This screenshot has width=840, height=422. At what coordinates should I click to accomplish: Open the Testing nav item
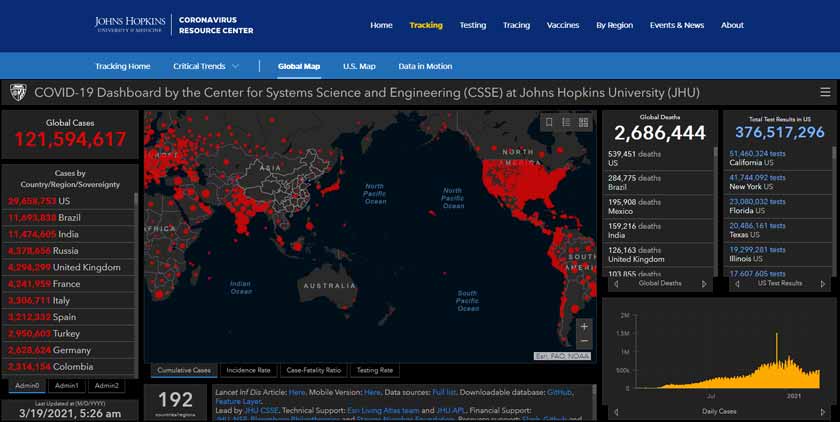coord(472,25)
